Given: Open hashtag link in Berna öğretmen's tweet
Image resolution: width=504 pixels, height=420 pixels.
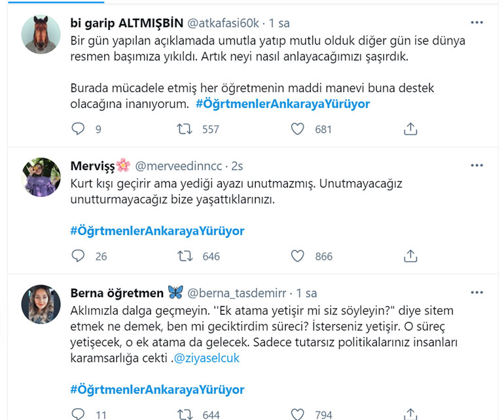Looking at the screenshot, I should point(157,390).
